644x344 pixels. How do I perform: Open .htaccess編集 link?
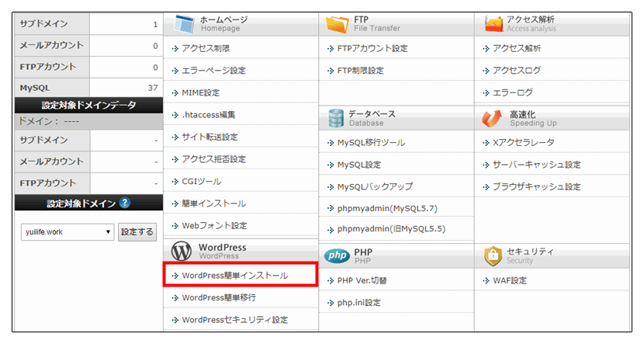(209, 115)
